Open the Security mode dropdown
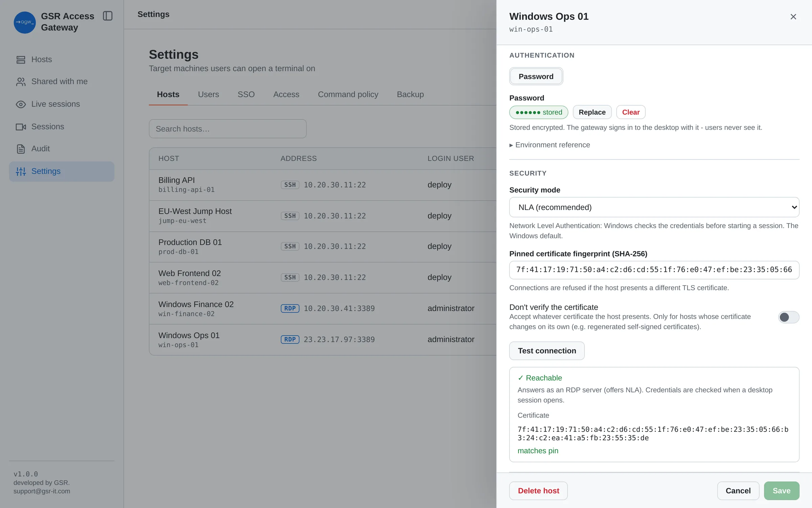This screenshot has height=508, width=812. pyautogui.click(x=654, y=207)
